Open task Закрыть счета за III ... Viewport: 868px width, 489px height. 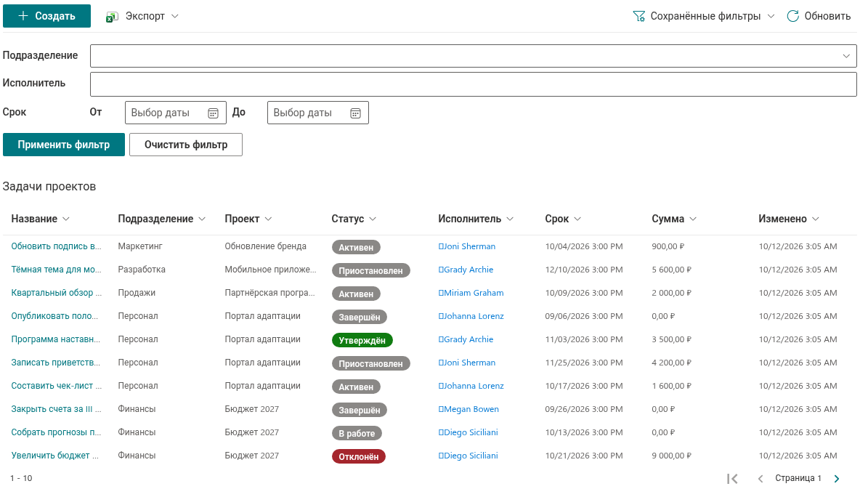point(57,409)
